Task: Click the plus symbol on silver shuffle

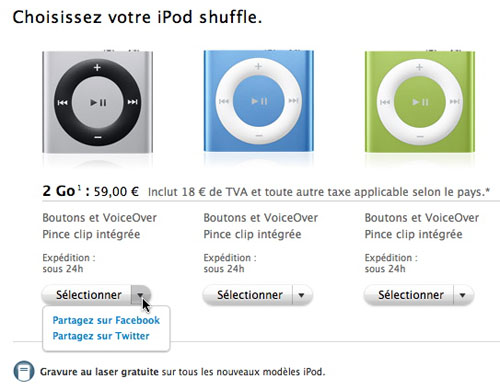Action: [97, 68]
